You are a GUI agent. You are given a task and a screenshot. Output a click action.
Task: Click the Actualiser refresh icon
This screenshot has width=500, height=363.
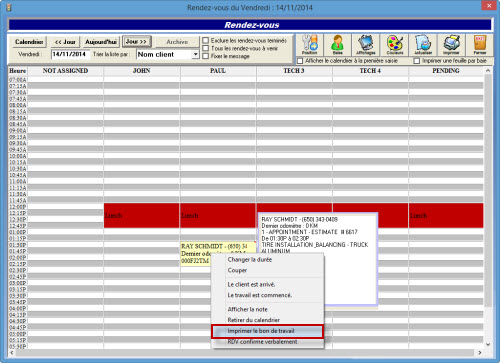tap(423, 45)
